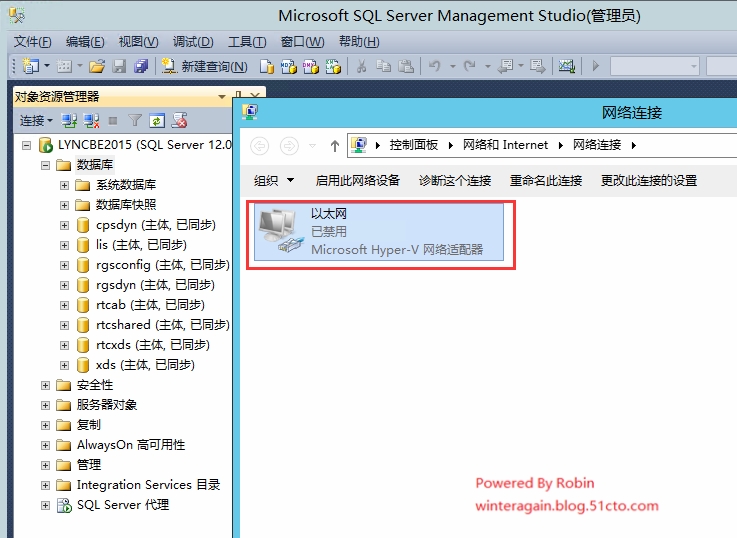Click 控制面板 in the address breadcrumb
The width and height of the screenshot is (737, 538).
click(414, 145)
